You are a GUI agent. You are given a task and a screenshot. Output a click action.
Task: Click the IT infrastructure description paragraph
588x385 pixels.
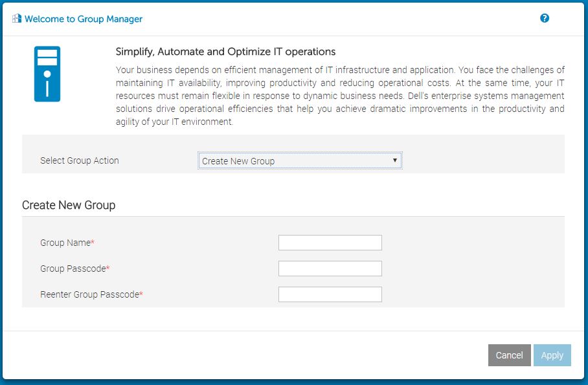(340, 96)
